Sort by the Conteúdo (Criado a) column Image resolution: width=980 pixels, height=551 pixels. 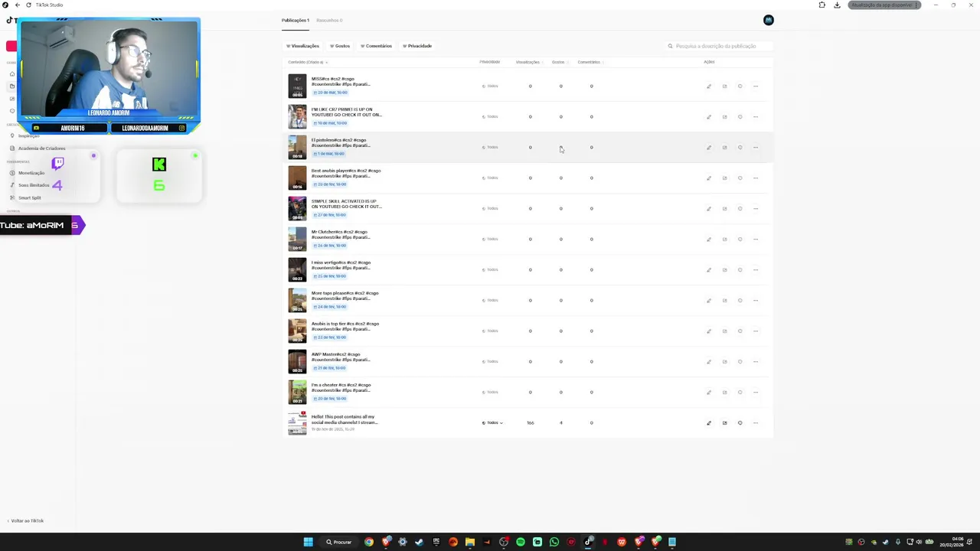308,62
